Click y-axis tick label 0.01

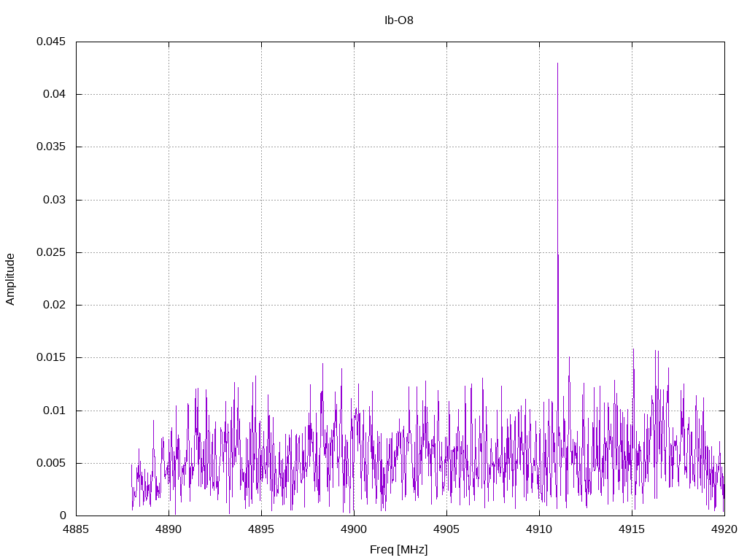tap(54, 410)
